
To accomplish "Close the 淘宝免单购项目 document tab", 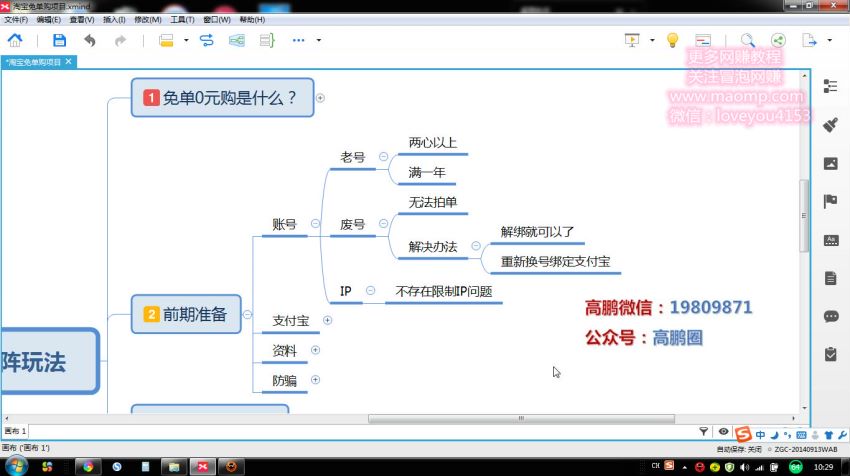I will pyautogui.click(x=68, y=62).
